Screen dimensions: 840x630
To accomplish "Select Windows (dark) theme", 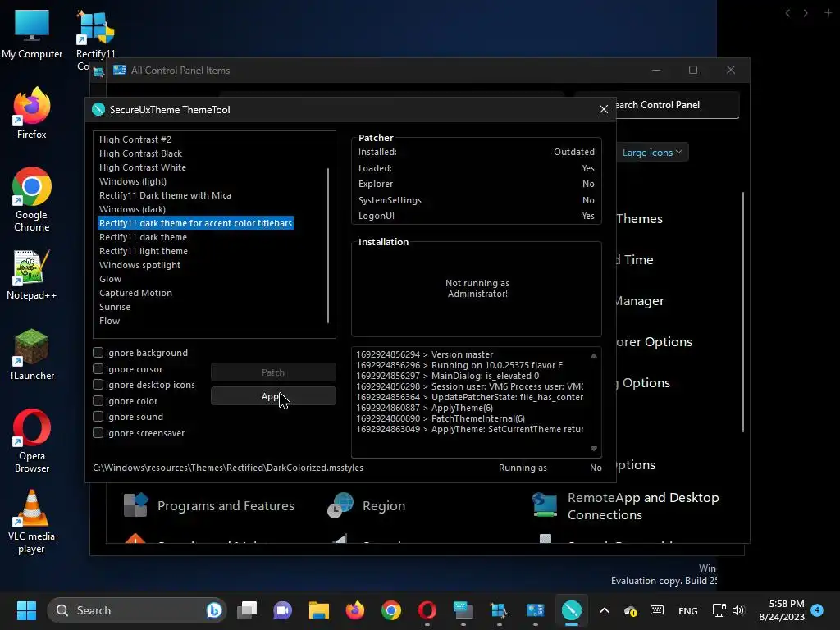I will (132, 209).
